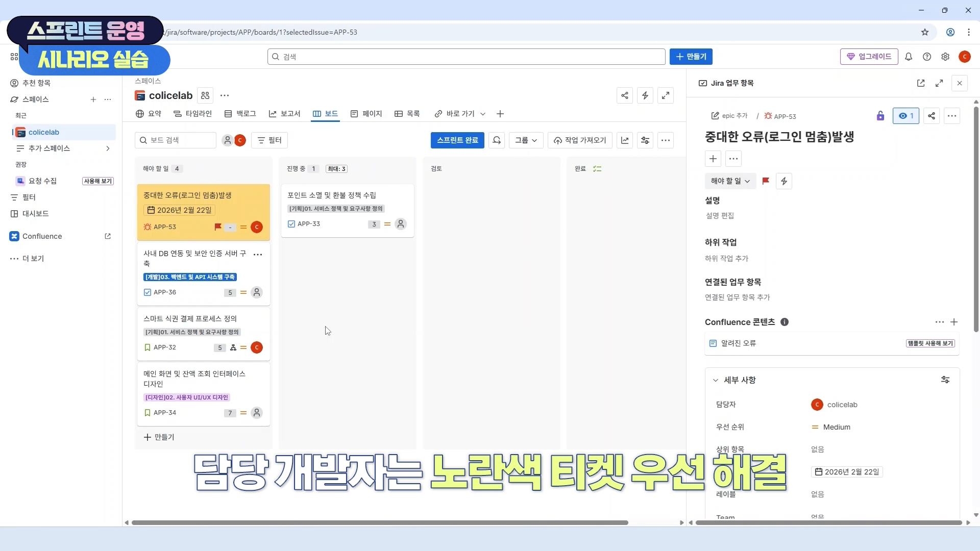The image size is (980, 551).
Task: Expand the 그룹 grouping dropdown
Action: (x=526, y=140)
